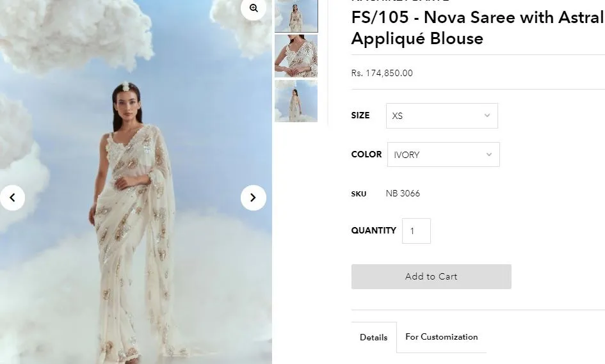Open the Size dropdown showing XS
The image size is (605, 364).
coord(442,116)
